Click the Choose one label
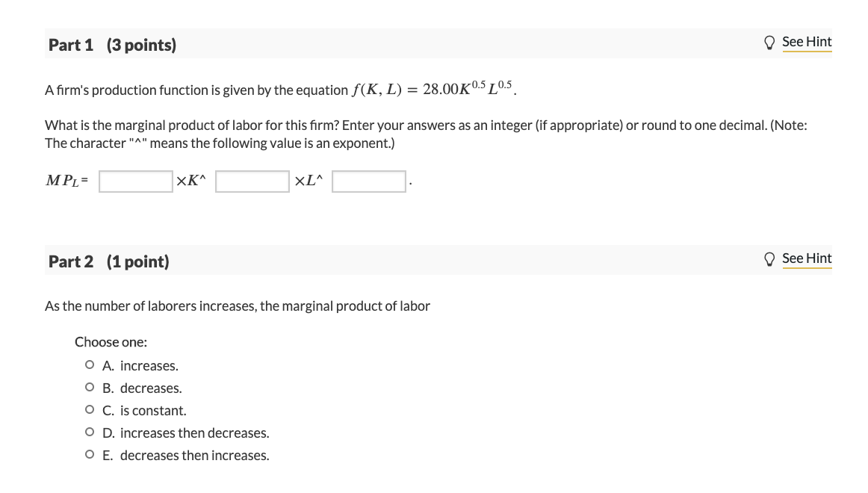Image resolution: width=868 pixels, height=493 pixels. click(111, 342)
